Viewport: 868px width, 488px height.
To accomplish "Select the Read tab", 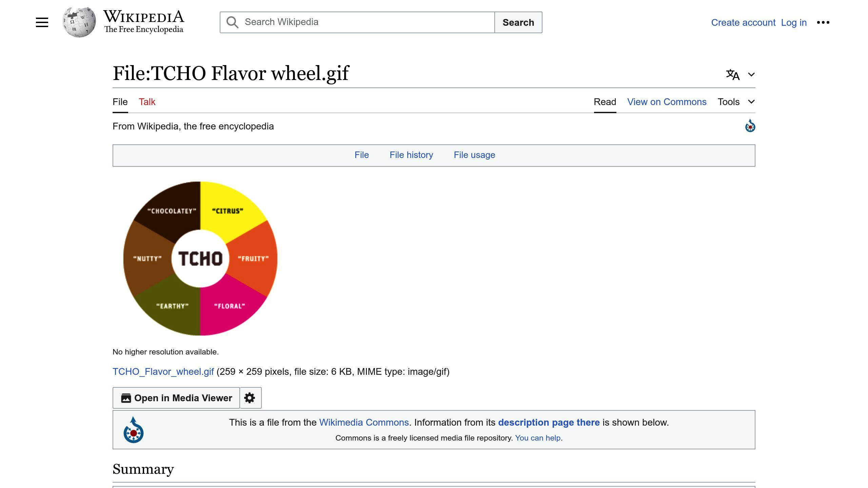I will point(605,102).
